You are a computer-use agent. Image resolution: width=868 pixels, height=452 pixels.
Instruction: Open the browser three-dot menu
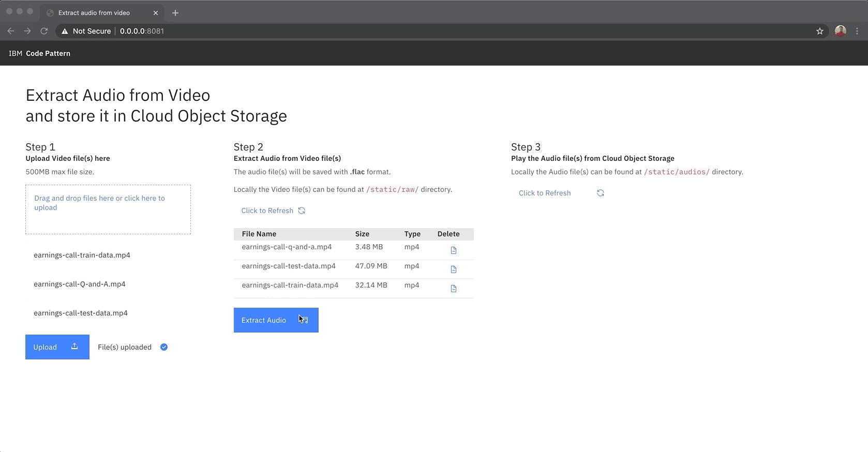click(x=857, y=31)
